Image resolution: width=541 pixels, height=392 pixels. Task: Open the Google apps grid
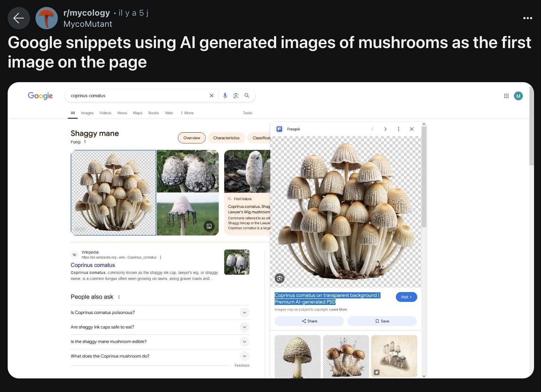tap(506, 96)
